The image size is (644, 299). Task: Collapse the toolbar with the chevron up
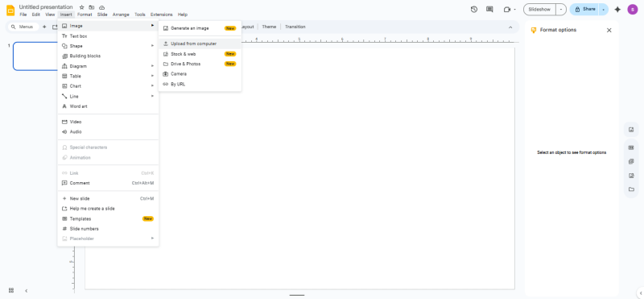coord(510,27)
